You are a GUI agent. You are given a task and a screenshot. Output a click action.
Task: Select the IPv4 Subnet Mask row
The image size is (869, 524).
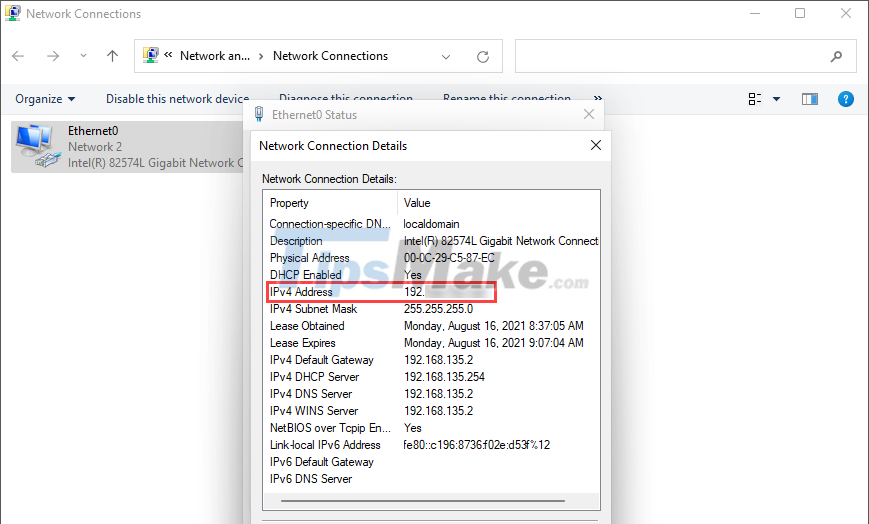431,309
